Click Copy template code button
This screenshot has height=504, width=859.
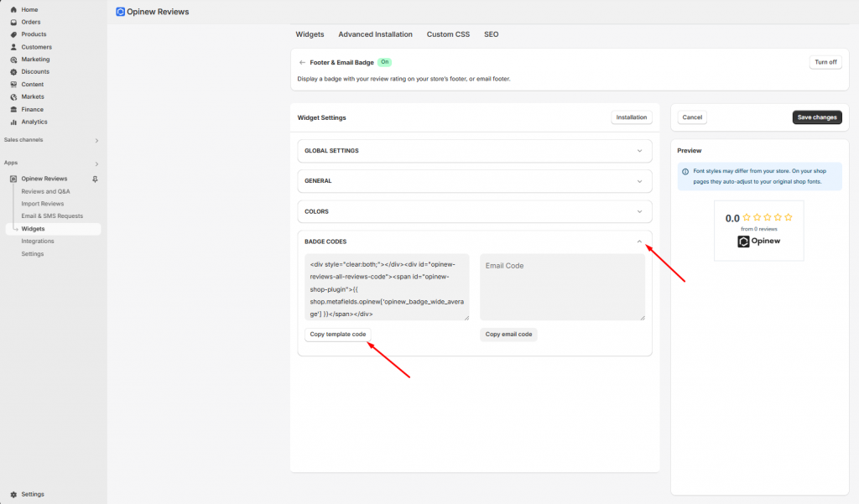coord(337,334)
